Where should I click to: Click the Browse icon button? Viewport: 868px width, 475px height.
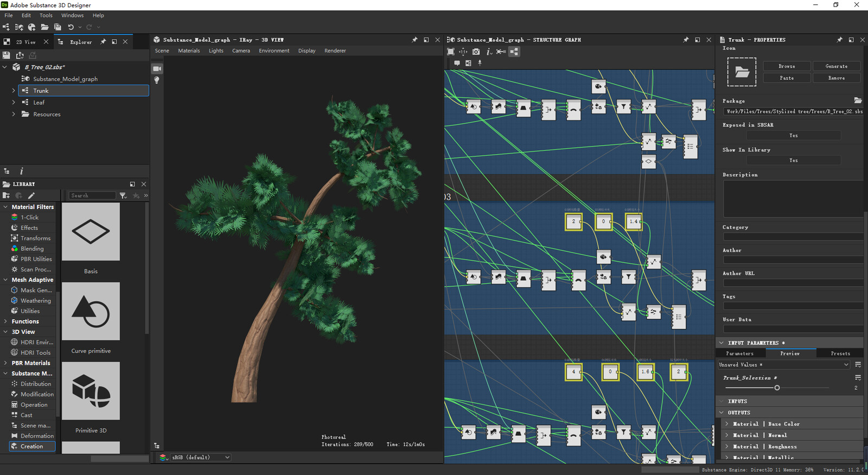pos(787,66)
